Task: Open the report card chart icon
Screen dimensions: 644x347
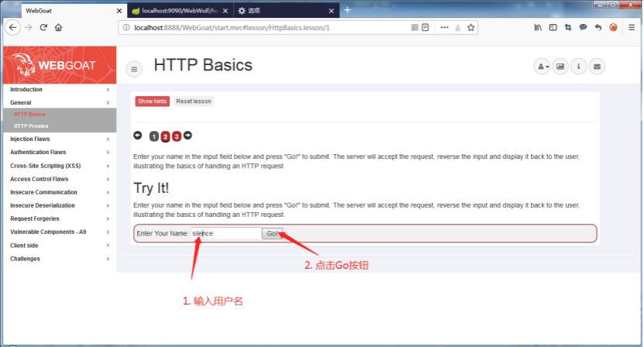Action: [560, 67]
